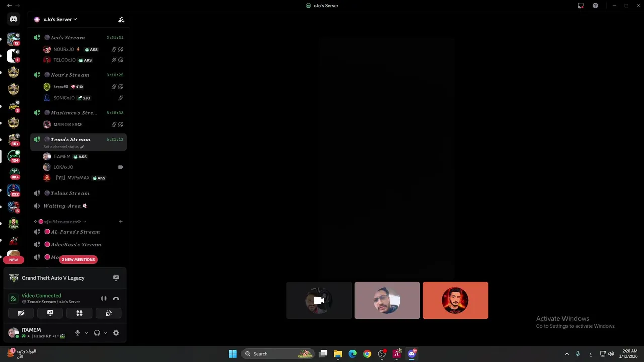Join Muslimco's Stream voice channel
This screenshot has width=644, height=362.
(78, 113)
